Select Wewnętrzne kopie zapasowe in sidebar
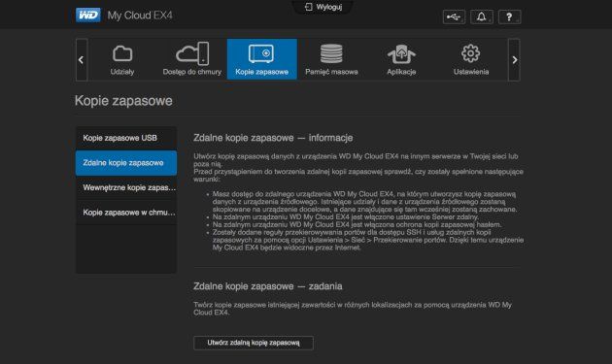612x364 pixels. pos(126,187)
